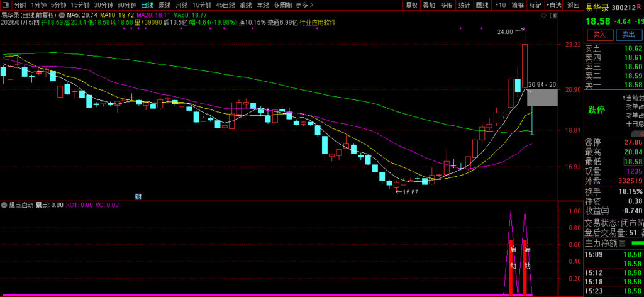
Task: Select the 60分钟 period tab
Action: pyautogui.click(x=127, y=5)
